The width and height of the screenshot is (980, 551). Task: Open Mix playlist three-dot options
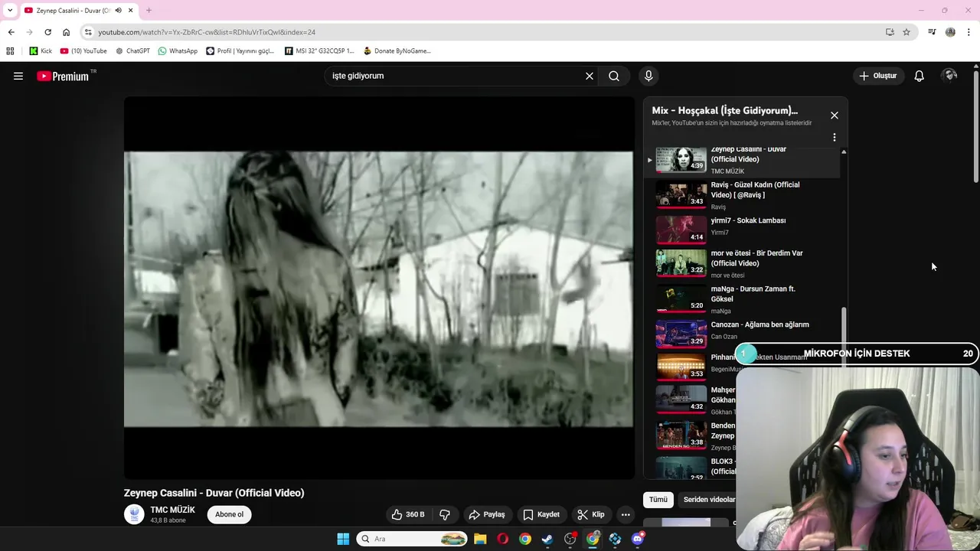click(x=835, y=138)
